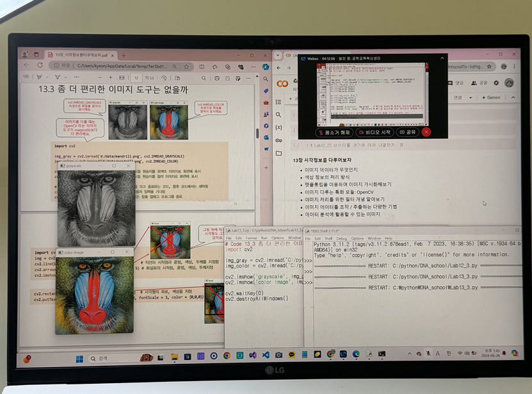Open Colab secrets key panel
This screenshot has height=394, width=532.
[x=278, y=140]
